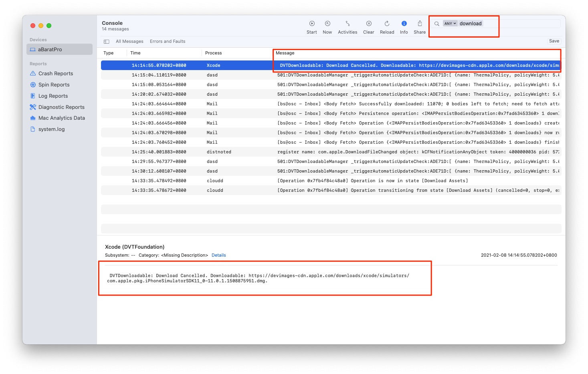Sort by Process column header
Screen dimensions: 588x374
click(214, 53)
